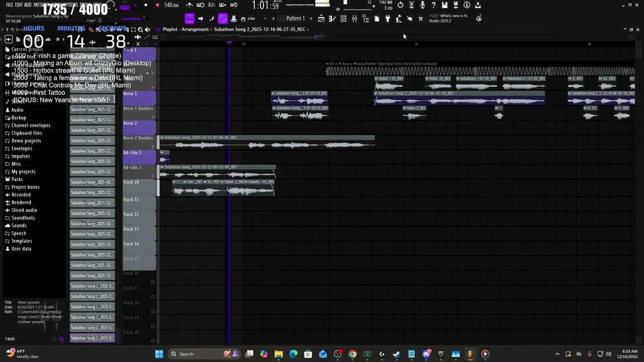Toggle the purple link/multilink controllers button

(222, 19)
